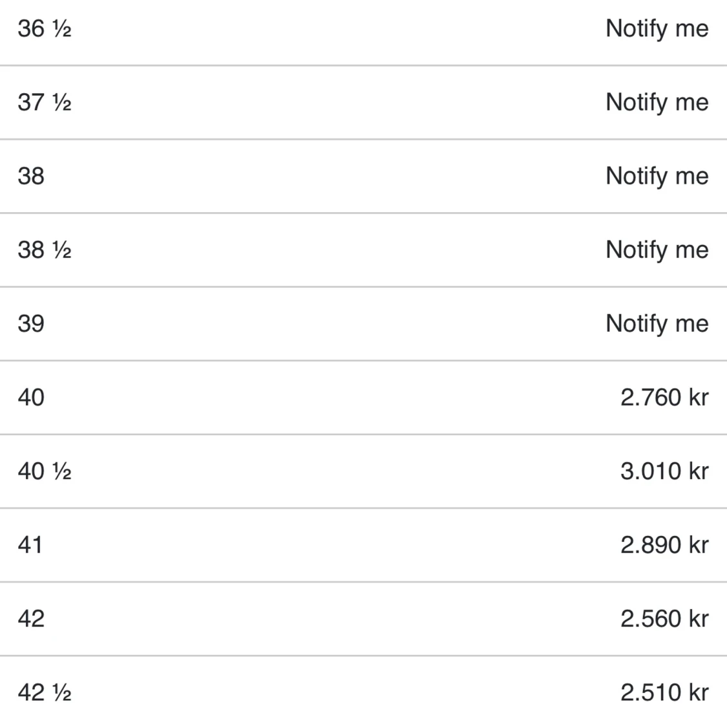Choose size 42 ½ label
The height and width of the screenshot is (728, 727).
coord(45,692)
